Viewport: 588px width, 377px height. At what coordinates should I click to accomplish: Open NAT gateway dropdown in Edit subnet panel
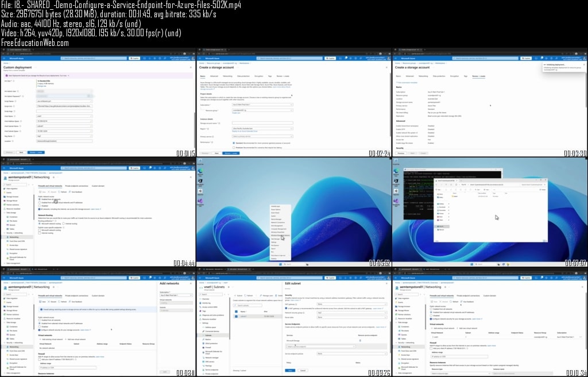(351, 304)
